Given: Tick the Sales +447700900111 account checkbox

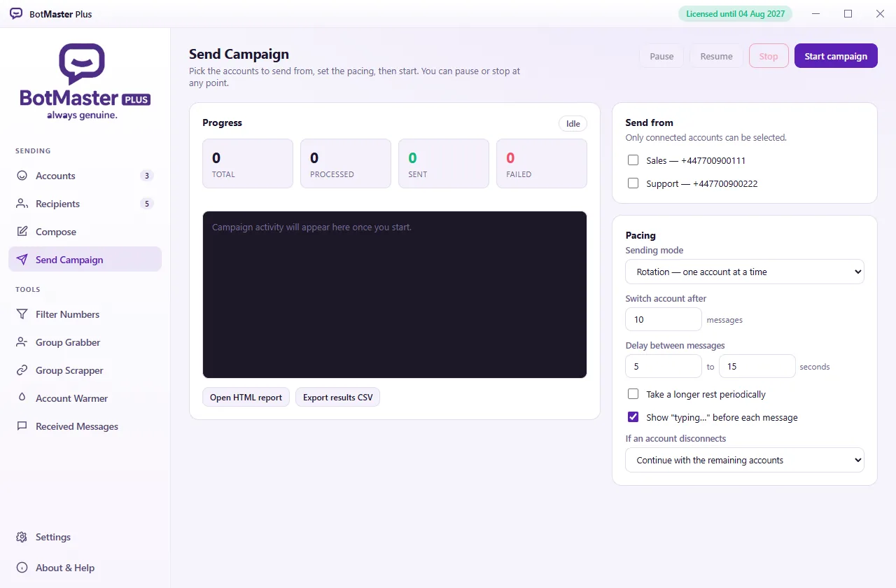Looking at the screenshot, I should coord(633,160).
